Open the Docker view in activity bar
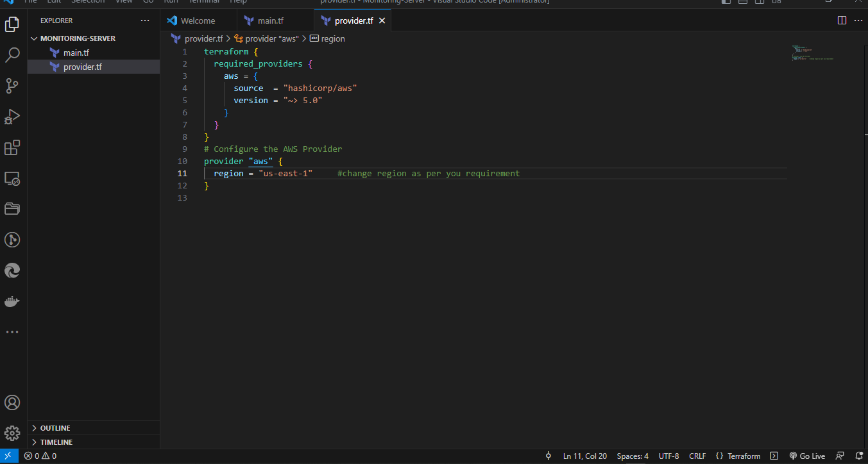 (x=12, y=301)
